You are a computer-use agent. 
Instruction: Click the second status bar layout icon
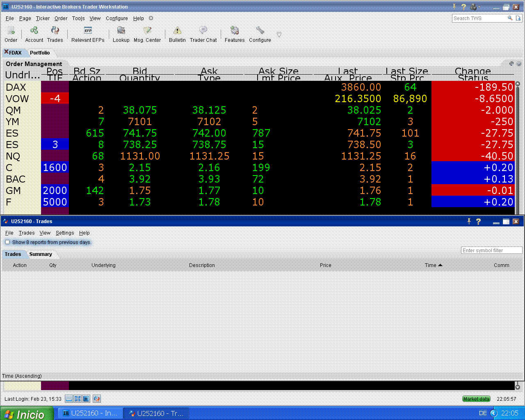click(78, 399)
